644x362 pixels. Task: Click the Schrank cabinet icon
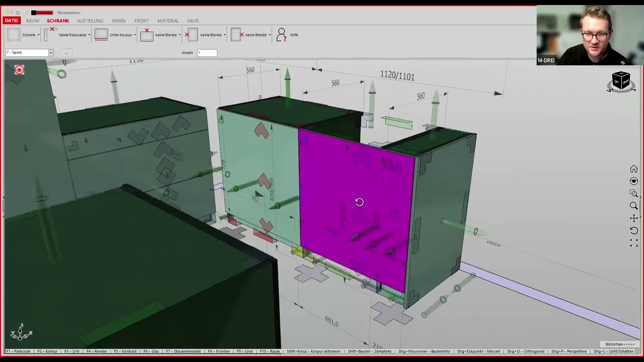(x=14, y=35)
